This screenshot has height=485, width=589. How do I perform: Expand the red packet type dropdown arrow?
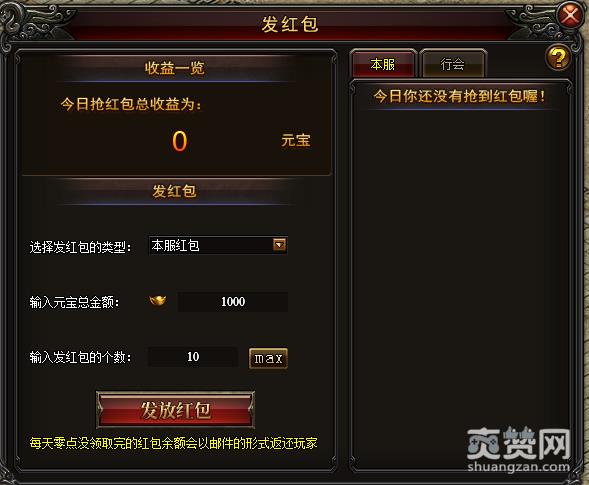point(279,245)
